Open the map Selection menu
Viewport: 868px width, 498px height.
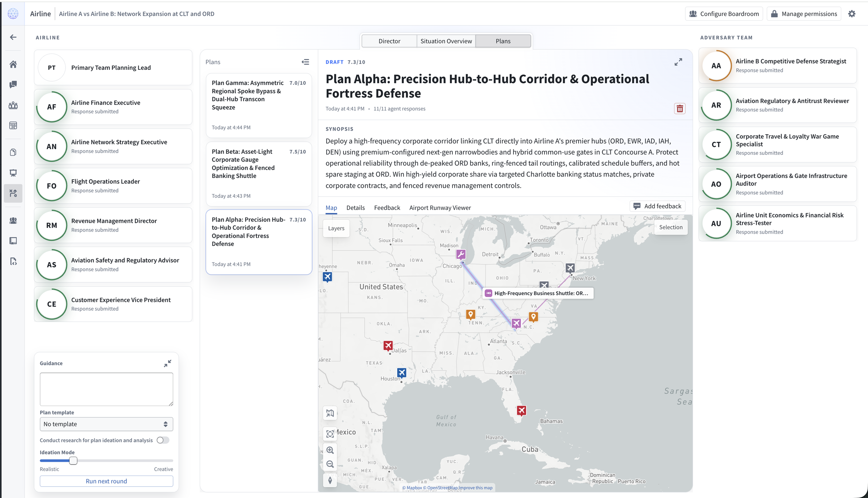(x=671, y=227)
